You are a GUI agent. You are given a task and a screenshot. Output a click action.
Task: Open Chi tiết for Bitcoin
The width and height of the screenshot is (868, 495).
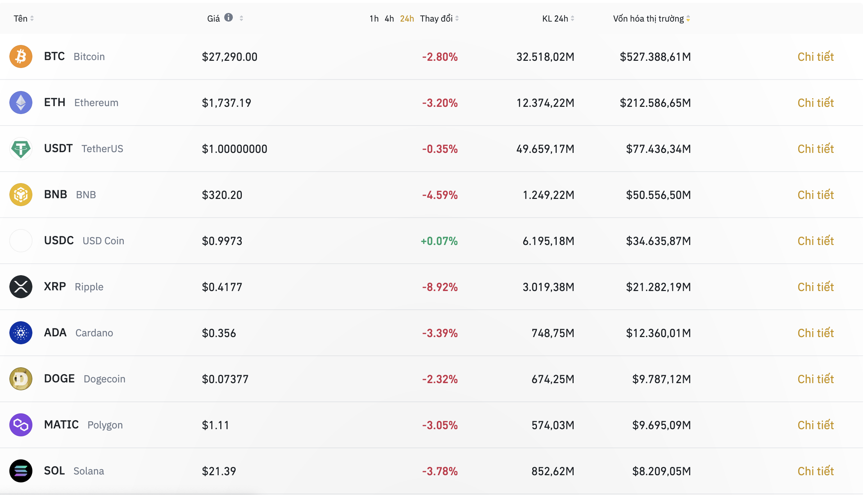coord(815,56)
